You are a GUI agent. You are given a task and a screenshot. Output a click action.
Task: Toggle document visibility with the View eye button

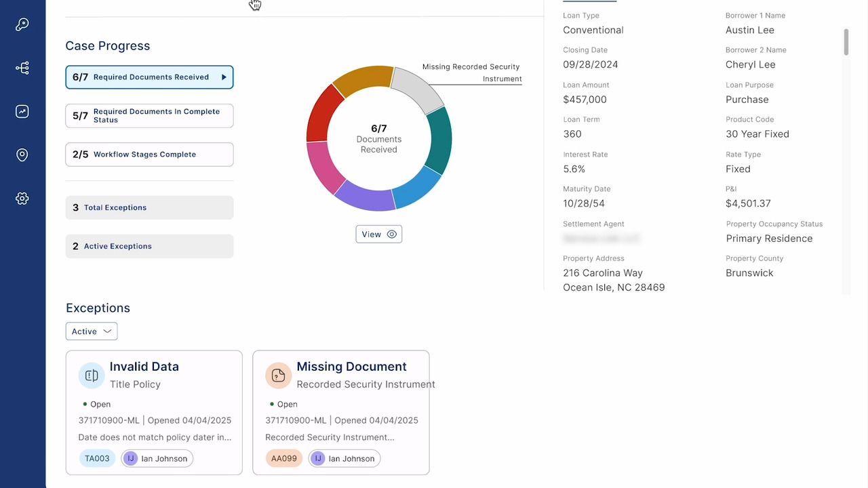378,235
